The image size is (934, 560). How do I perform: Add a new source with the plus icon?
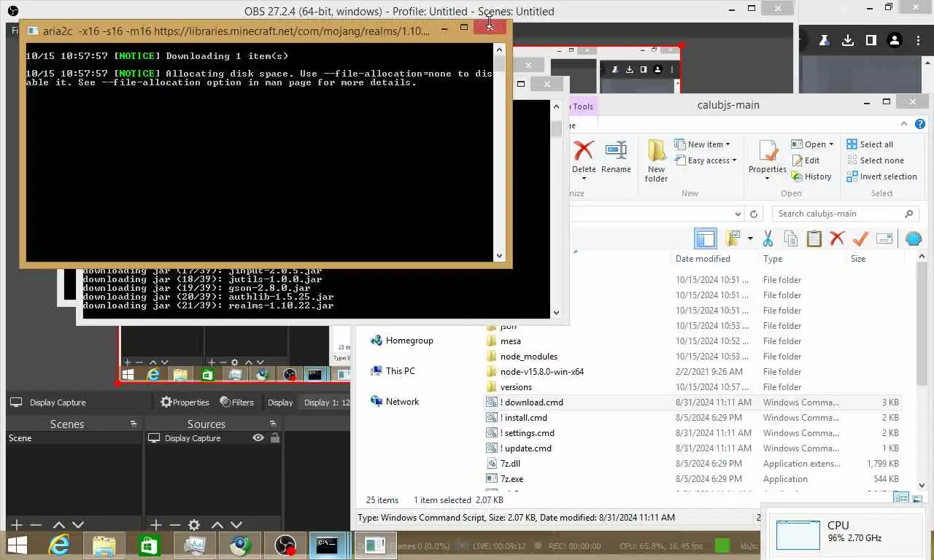pos(155,525)
